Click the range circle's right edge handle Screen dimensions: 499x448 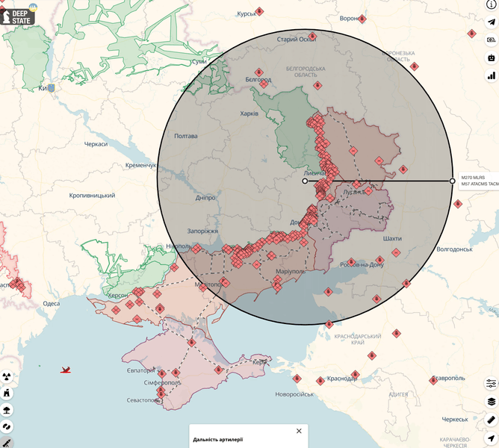(452, 181)
